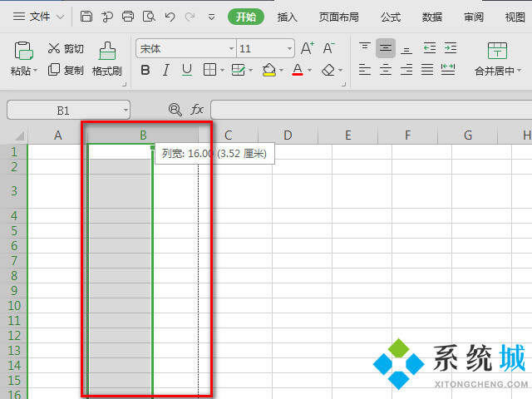Screen dimensions: 532x399
Task: Click the zoom magnifier icon beside fx
Action: click(175, 110)
